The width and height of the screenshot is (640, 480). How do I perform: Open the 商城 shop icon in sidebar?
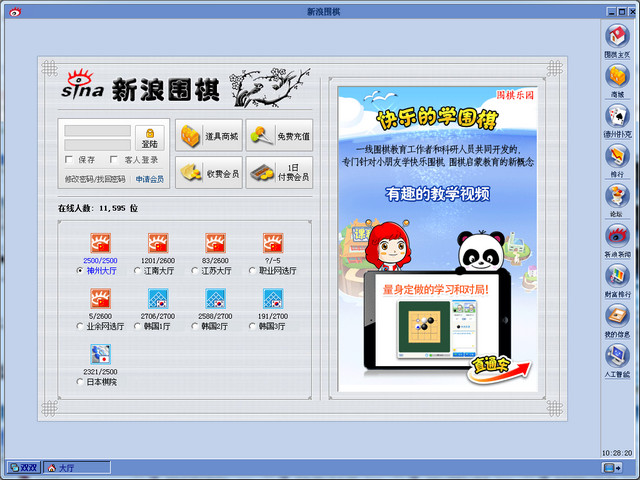[617, 76]
